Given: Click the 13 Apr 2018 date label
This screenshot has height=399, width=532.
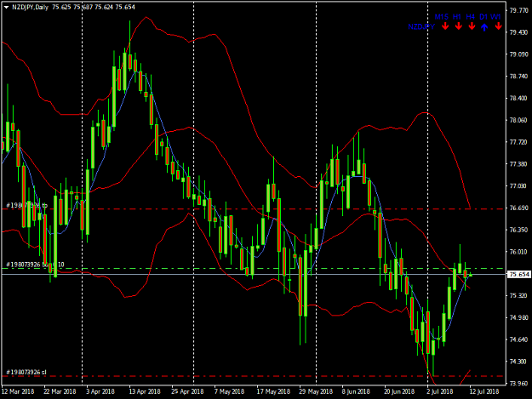Looking at the screenshot, I should [145, 391].
